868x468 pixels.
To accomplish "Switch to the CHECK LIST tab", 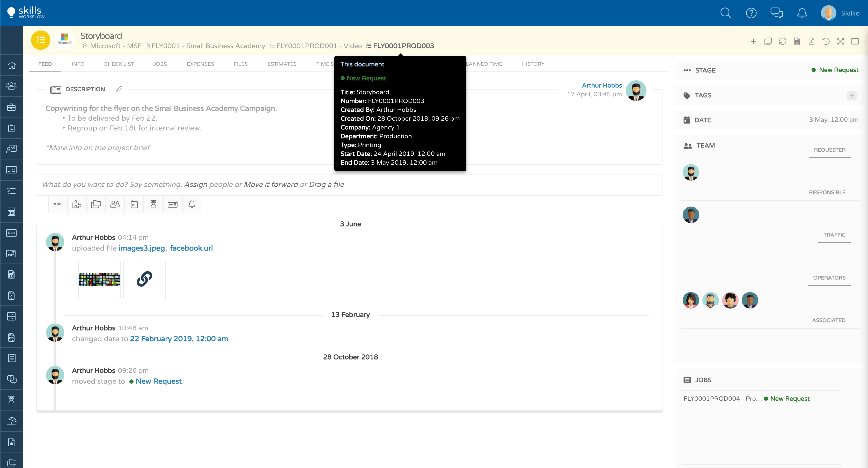I will [x=119, y=64].
